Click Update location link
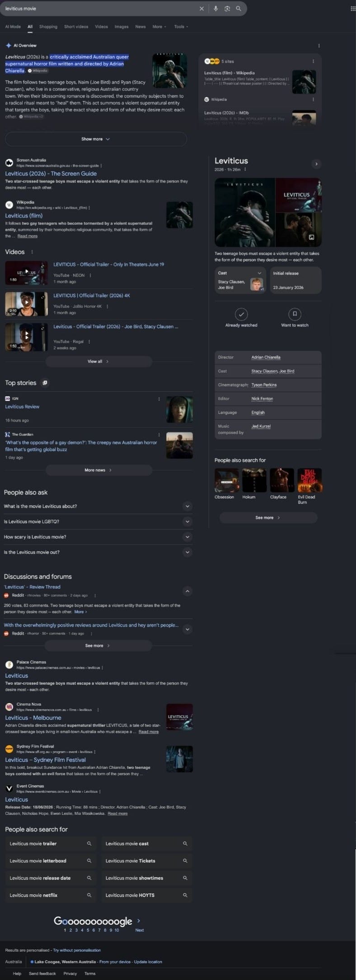 (148, 962)
